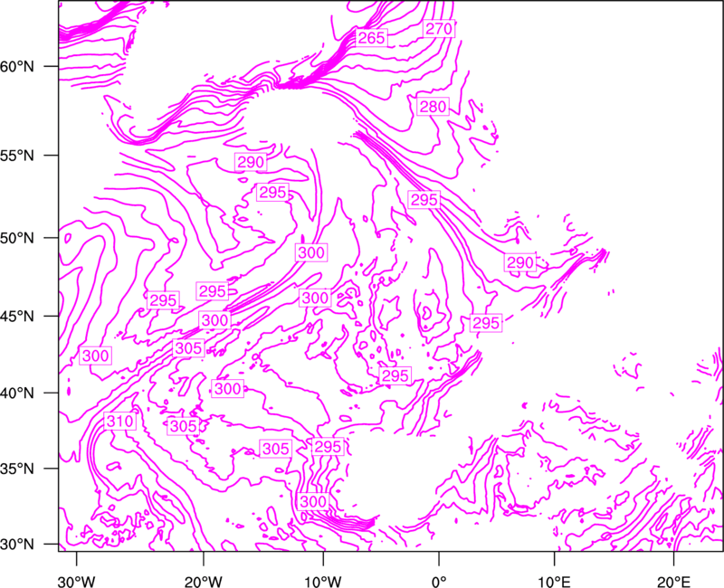Select the 270 contour value label
724x588 pixels.
point(439,29)
